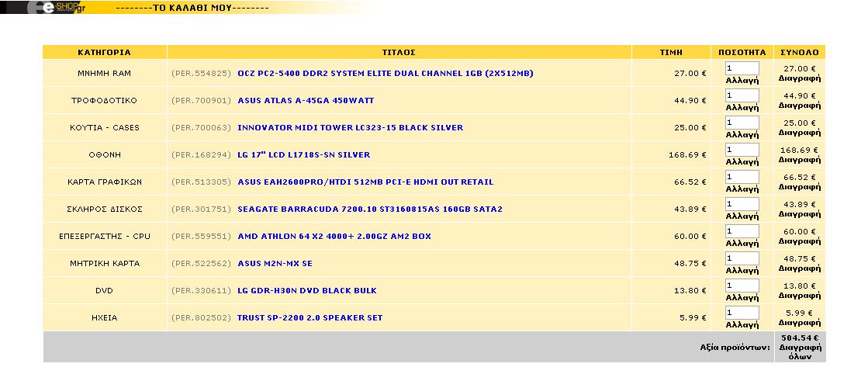Open OCZ PC2-5400 DDR2 System Elite product link
This screenshot has width=868, height=367.
[x=386, y=73]
